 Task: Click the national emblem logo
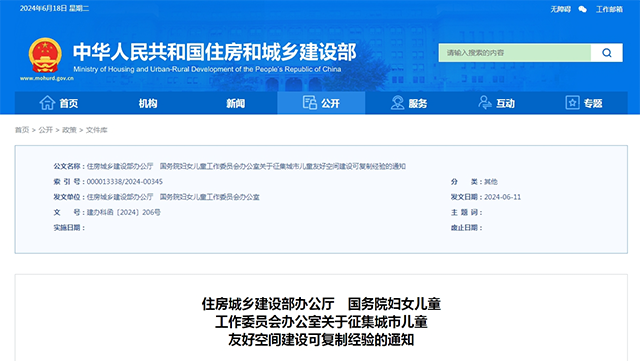coord(45,55)
